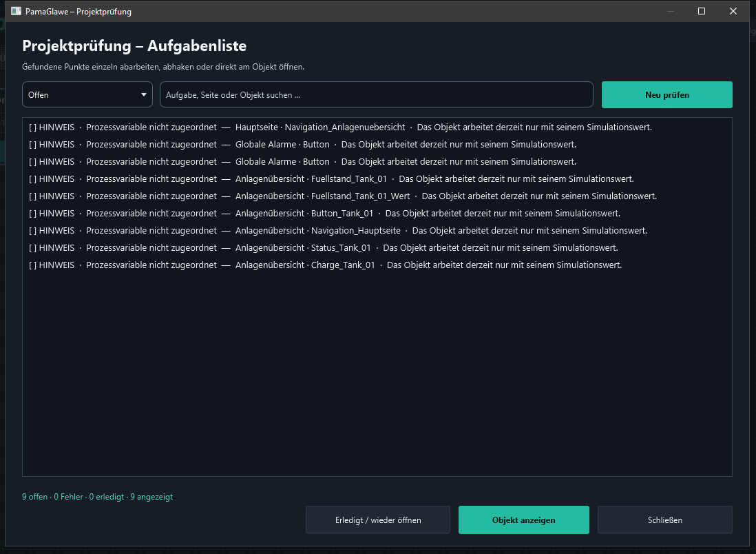
Task: Select the Navigation_Hauptseite task row
Action: [x=377, y=231]
